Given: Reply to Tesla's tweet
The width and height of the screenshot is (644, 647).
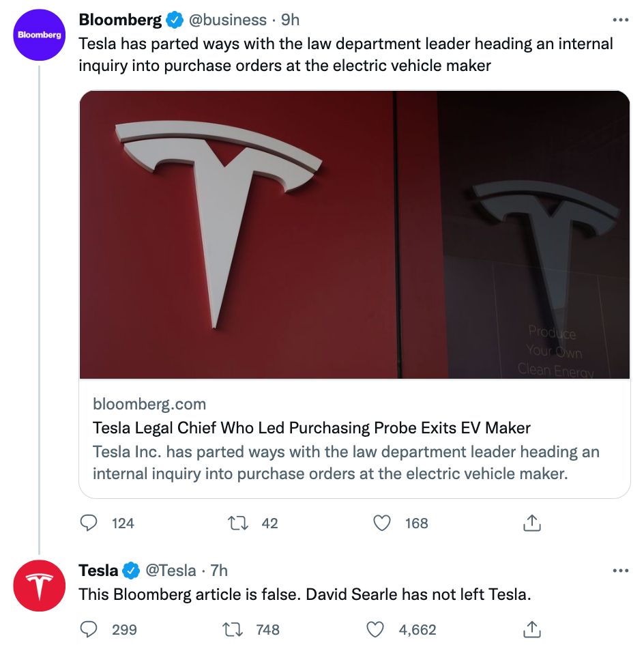Looking at the screenshot, I should [x=89, y=629].
